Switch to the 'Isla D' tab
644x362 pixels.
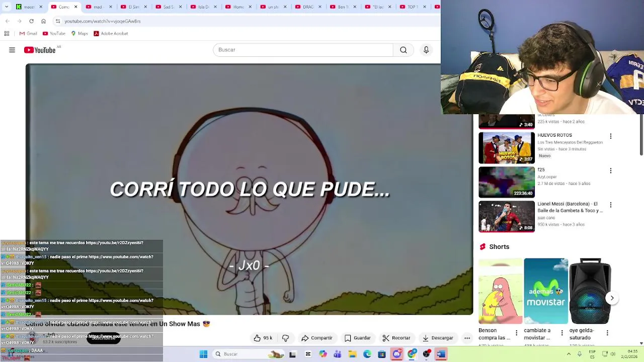[x=203, y=7]
